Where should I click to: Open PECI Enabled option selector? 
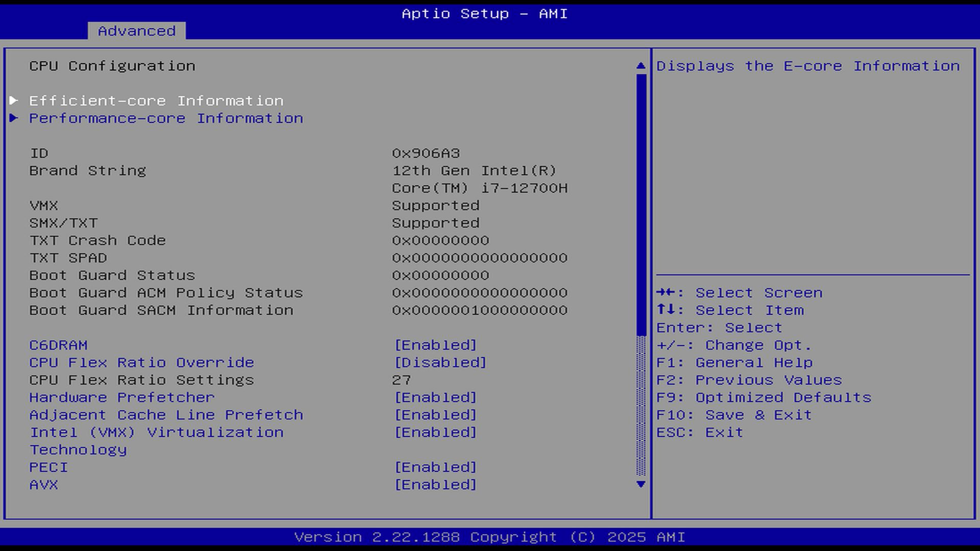435,467
